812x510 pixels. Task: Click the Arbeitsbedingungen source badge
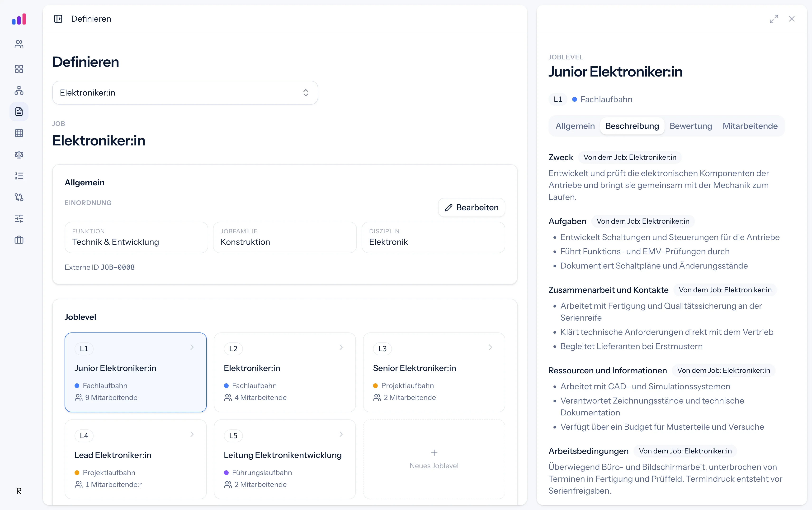[685, 451]
